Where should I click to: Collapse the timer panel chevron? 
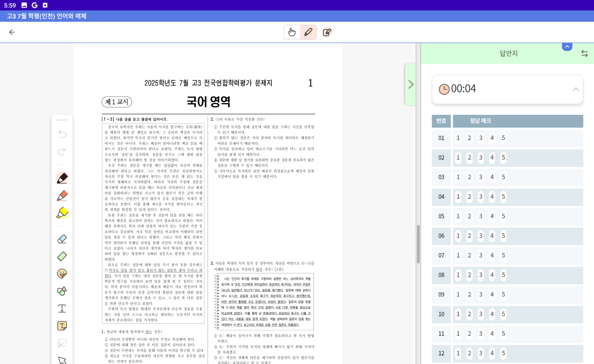(576, 89)
